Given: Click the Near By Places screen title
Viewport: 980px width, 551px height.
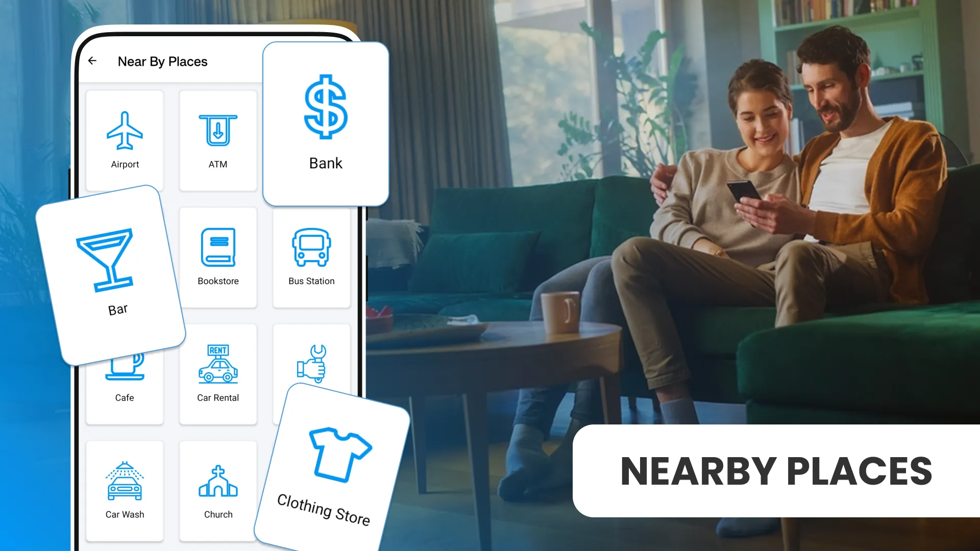Looking at the screenshot, I should point(162,61).
